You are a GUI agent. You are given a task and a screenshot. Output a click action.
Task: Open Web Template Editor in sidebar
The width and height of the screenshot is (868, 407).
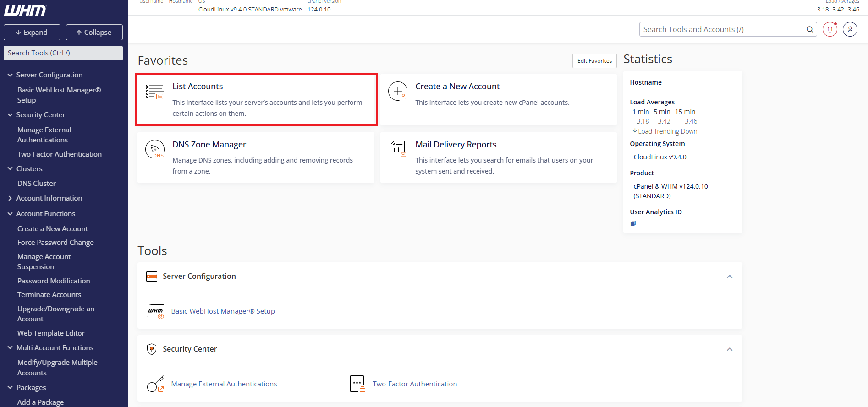(51, 333)
